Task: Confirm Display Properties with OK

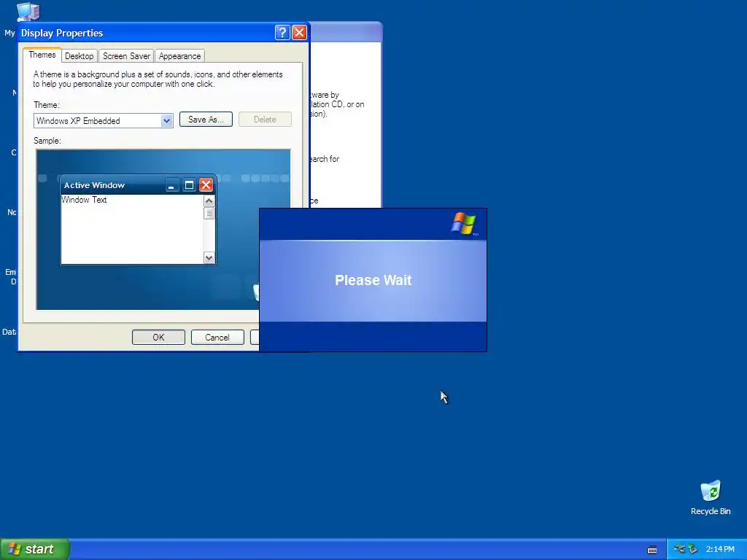Action: (158, 337)
